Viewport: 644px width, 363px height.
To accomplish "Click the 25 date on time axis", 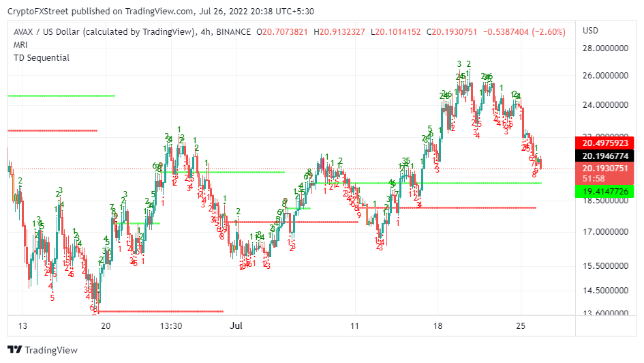I will (521, 326).
